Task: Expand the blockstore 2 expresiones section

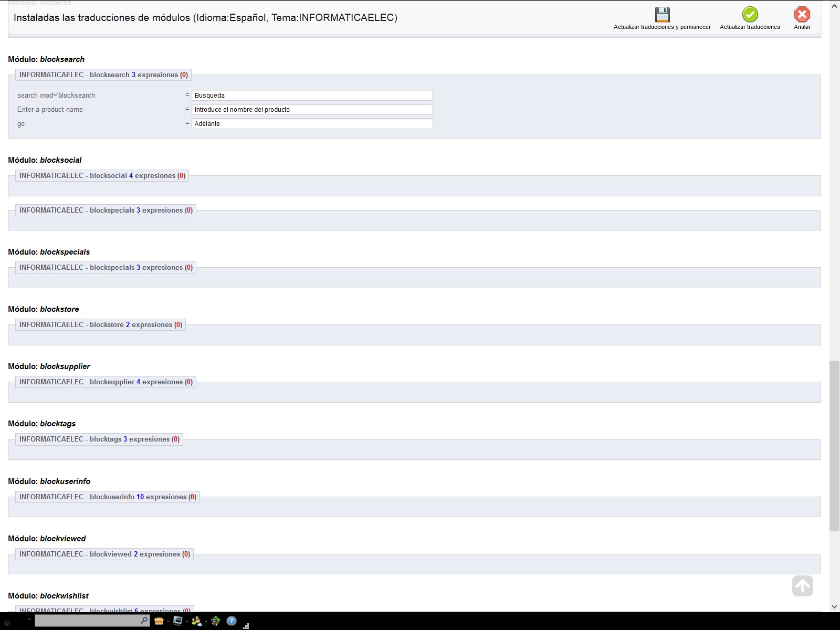Action: point(101,324)
